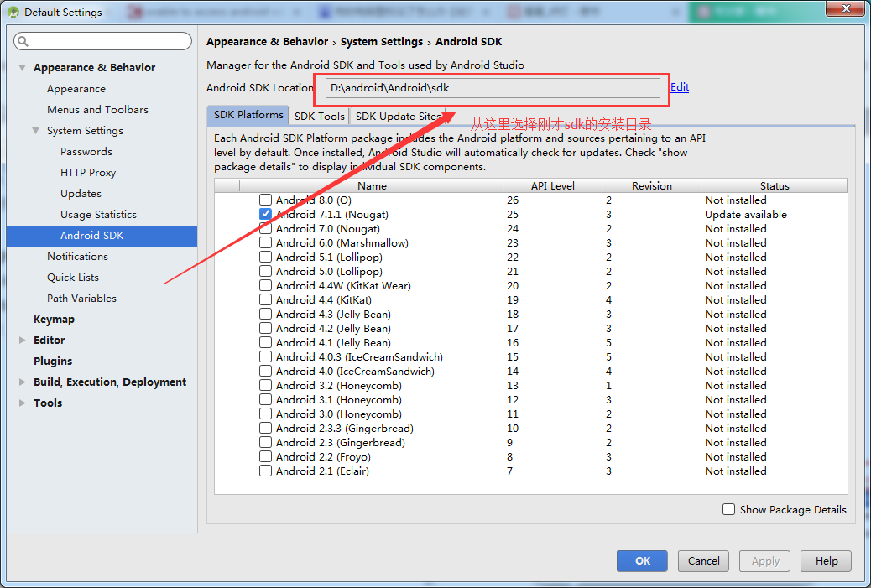This screenshot has height=588, width=871.
Task: Check the Android 2.2 (Froyo) checkbox
Action: pyautogui.click(x=265, y=457)
